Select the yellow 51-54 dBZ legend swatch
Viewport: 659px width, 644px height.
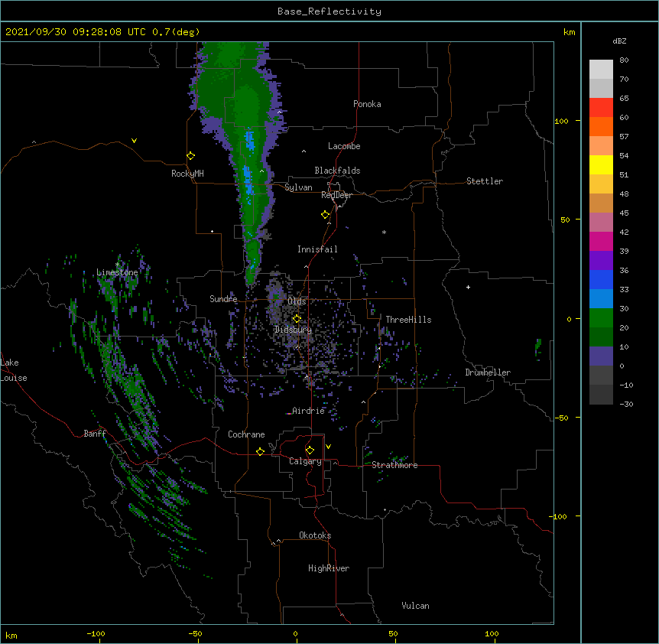[601, 164]
